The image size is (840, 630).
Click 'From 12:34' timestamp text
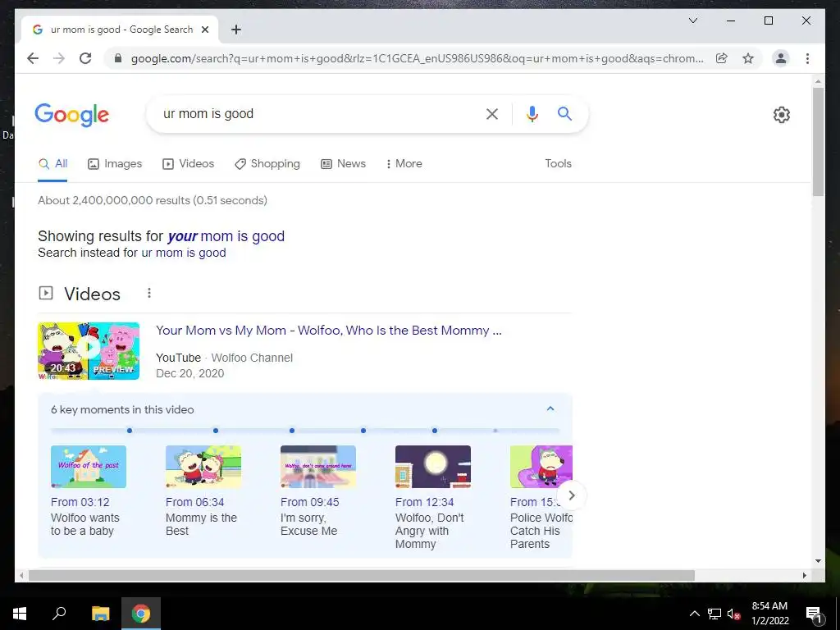pos(424,503)
